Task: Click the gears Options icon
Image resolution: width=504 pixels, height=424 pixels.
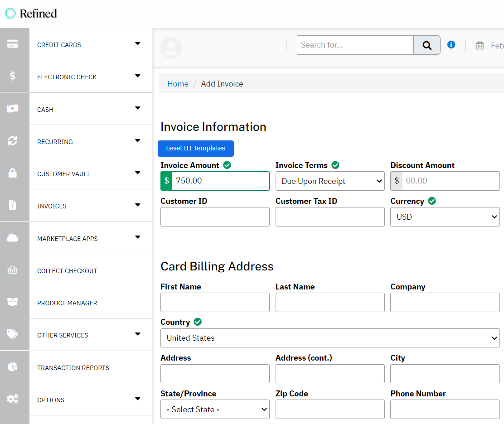Action: point(13,399)
